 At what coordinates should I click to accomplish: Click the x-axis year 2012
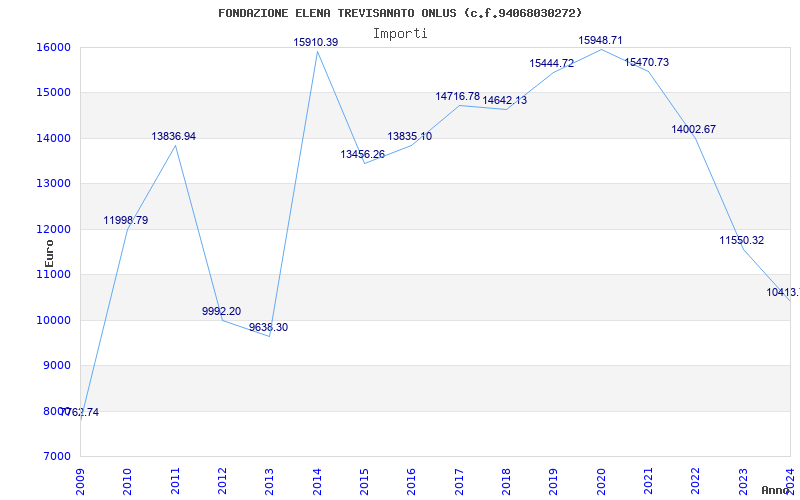[222, 482]
